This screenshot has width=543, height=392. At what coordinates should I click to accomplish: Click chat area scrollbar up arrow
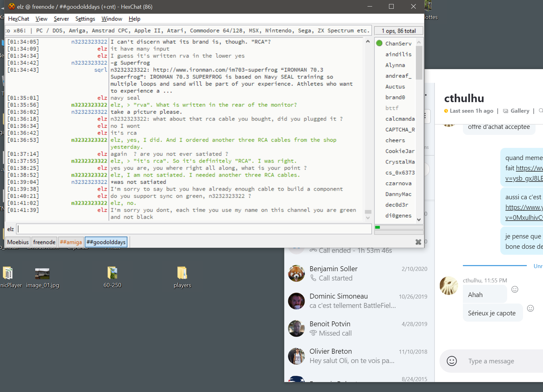point(368,41)
